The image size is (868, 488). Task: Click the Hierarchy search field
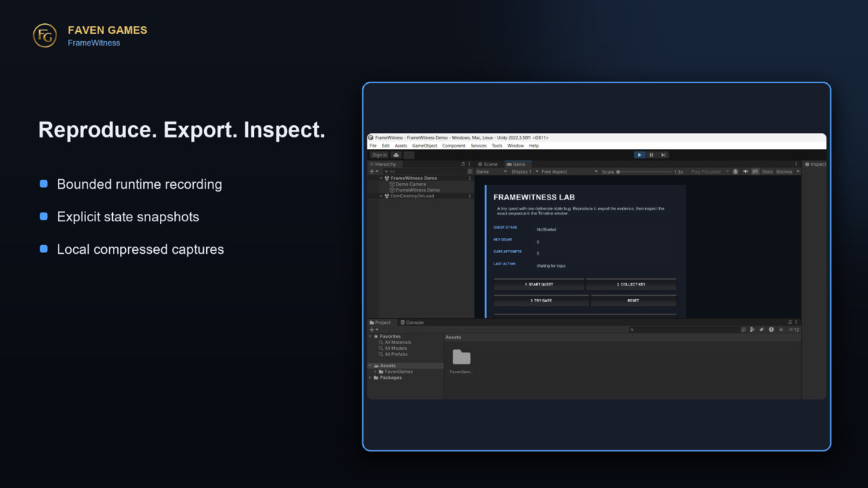tap(427, 171)
